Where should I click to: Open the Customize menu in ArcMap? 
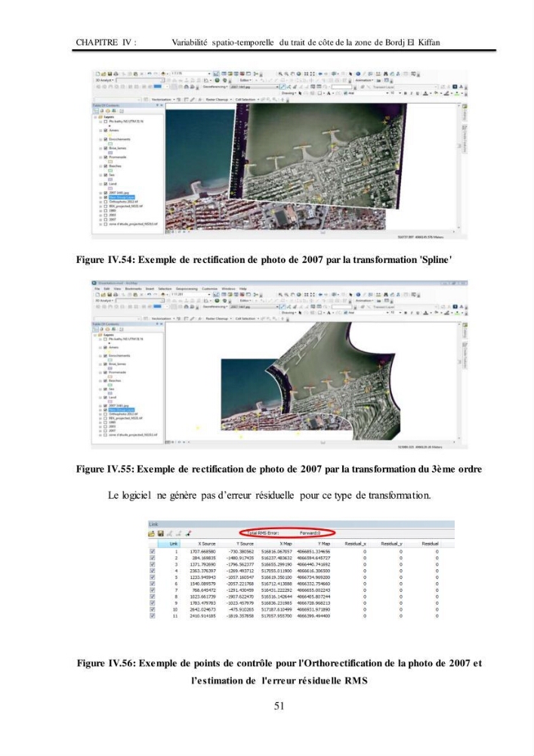click(209, 288)
